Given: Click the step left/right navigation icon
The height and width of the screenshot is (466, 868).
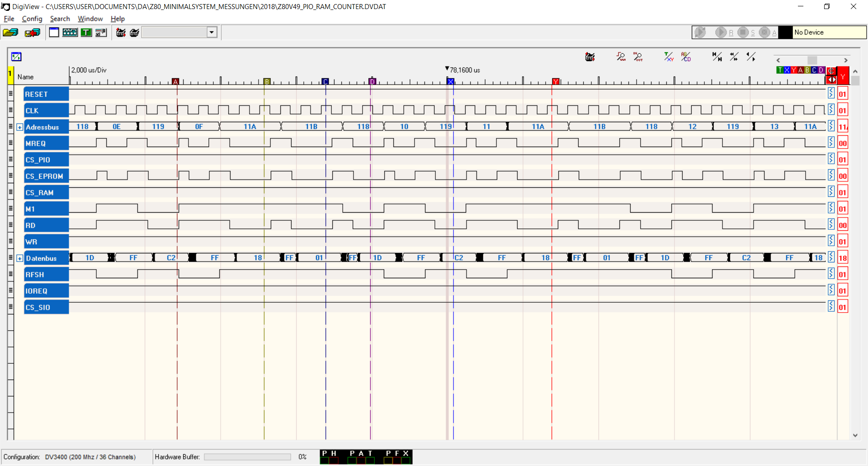Looking at the screenshot, I should (751, 57).
